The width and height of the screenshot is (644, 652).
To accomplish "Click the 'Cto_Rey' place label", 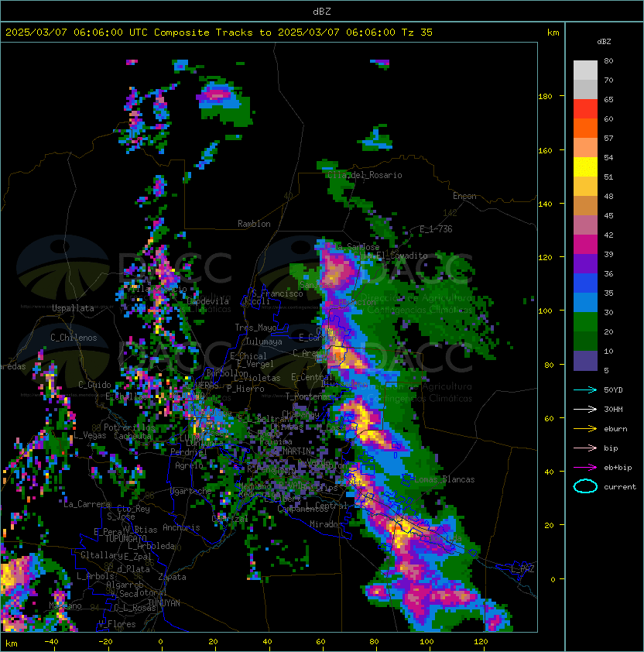I will click(133, 509).
